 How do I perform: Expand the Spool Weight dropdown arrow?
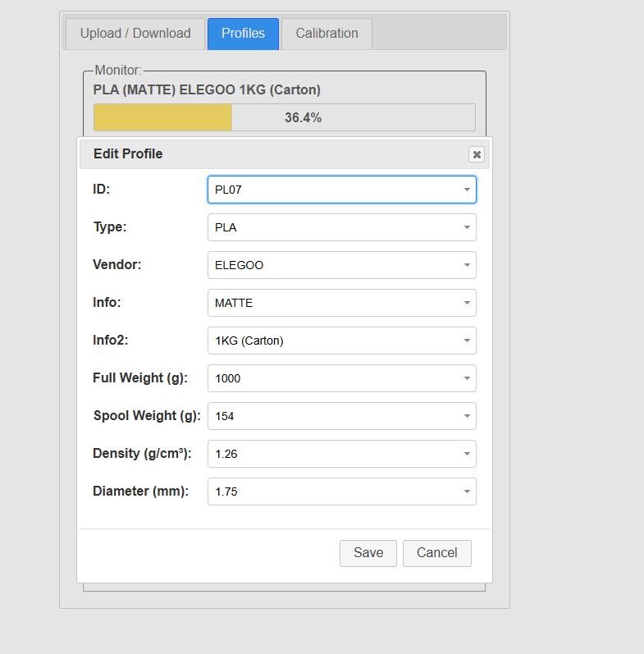[467, 416]
